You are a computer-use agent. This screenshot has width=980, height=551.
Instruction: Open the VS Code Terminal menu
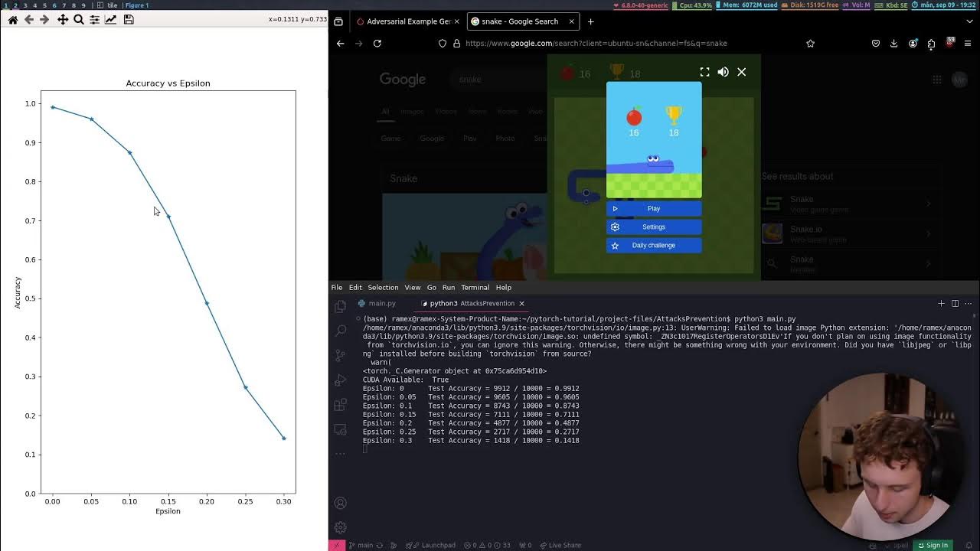pyautogui.click(x=475, y=288)
